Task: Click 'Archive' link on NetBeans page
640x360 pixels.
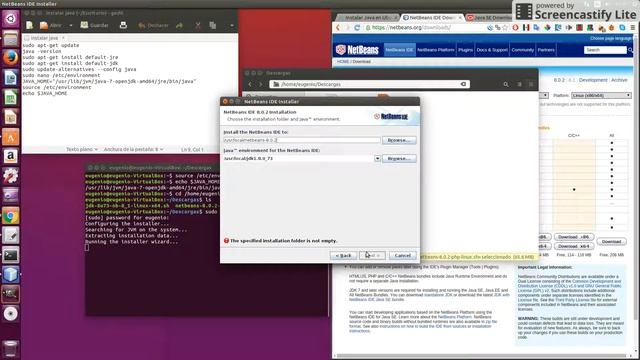Action: (x=619, y=80)
